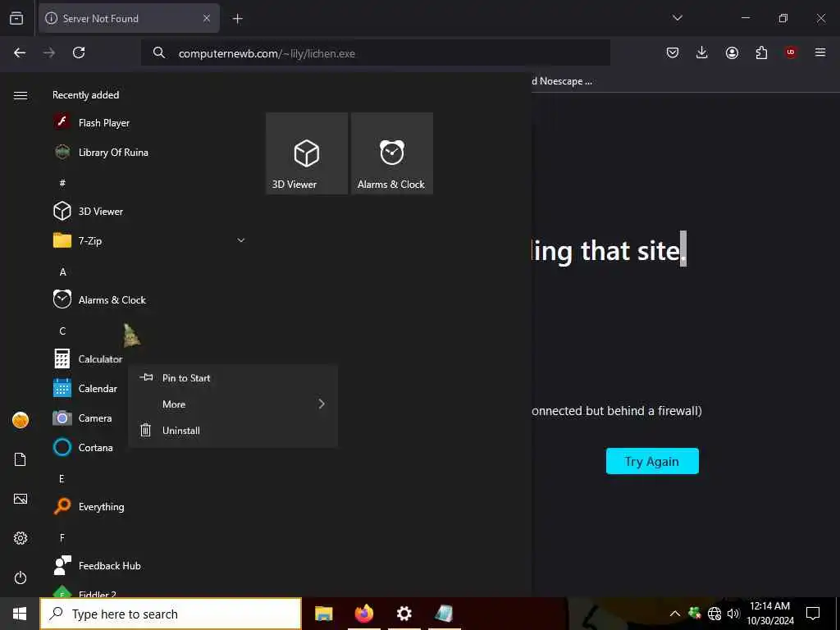Select the Server Not Found tab
This screenshot has width=840, height=630.
click(129, 19)
